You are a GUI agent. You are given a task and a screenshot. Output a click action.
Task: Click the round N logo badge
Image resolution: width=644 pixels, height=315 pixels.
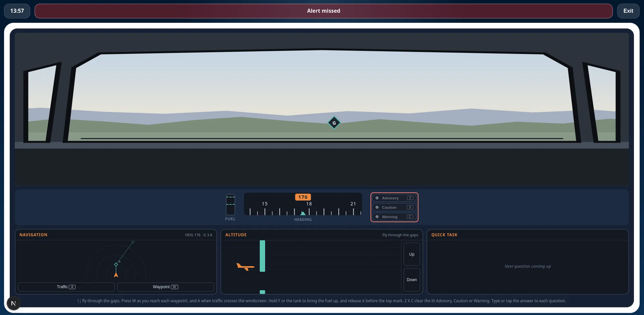coord(13,304)
